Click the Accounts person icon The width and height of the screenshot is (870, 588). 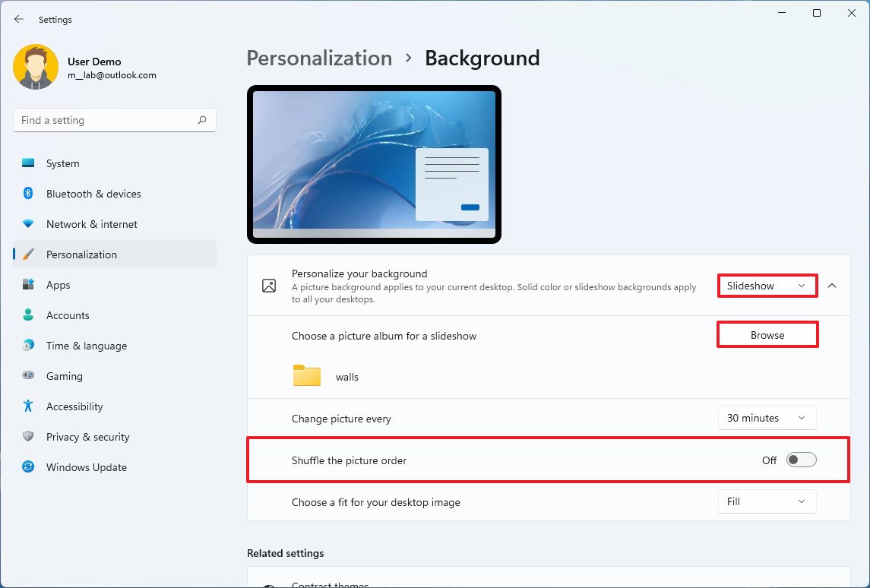tap(28, 315)
